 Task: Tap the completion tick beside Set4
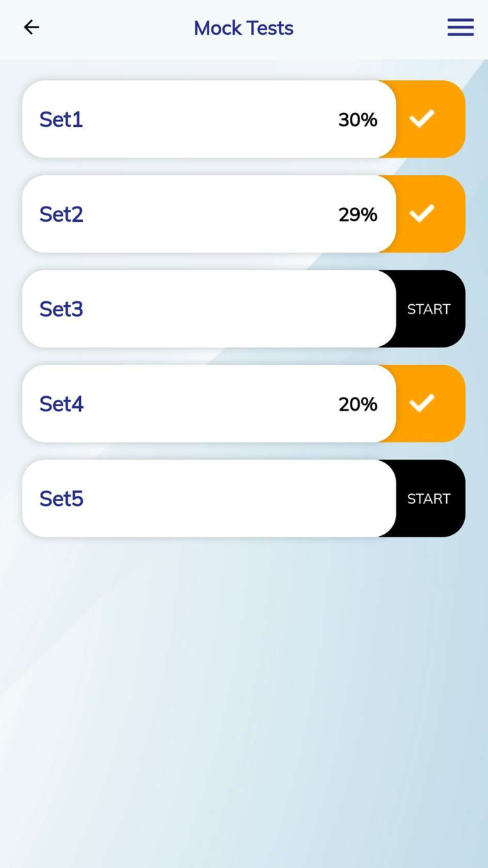(x=422, y=403)
